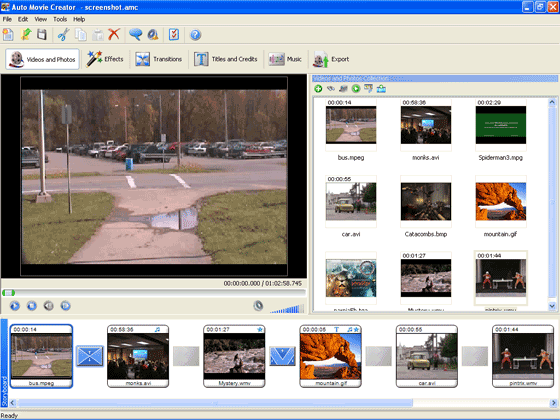
Task: Open the File menu
Action: coord(7,19)
